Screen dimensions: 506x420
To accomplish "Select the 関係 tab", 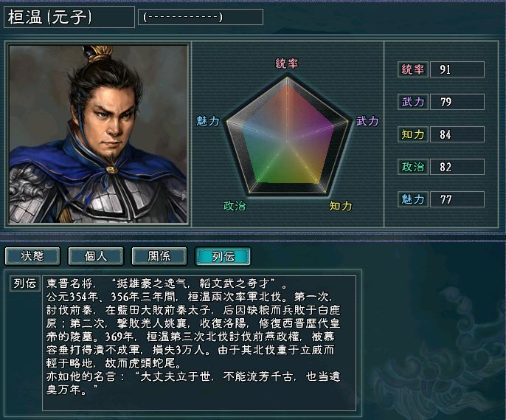I will coord(159,256).
